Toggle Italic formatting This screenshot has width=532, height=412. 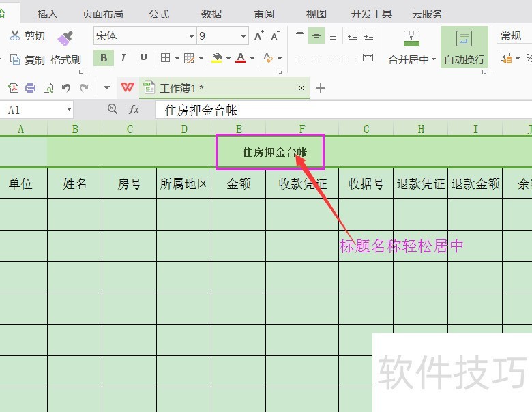click(x=123, y=58)
